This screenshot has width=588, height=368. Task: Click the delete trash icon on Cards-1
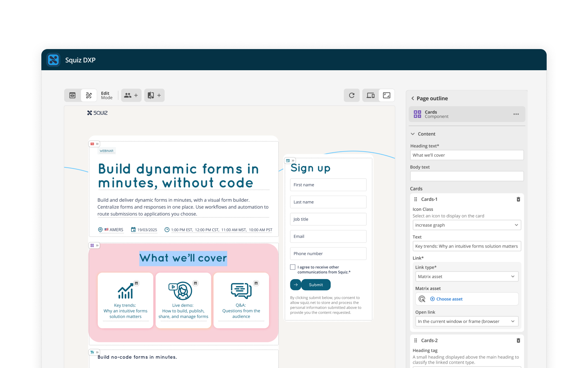(x=518, y=198)
